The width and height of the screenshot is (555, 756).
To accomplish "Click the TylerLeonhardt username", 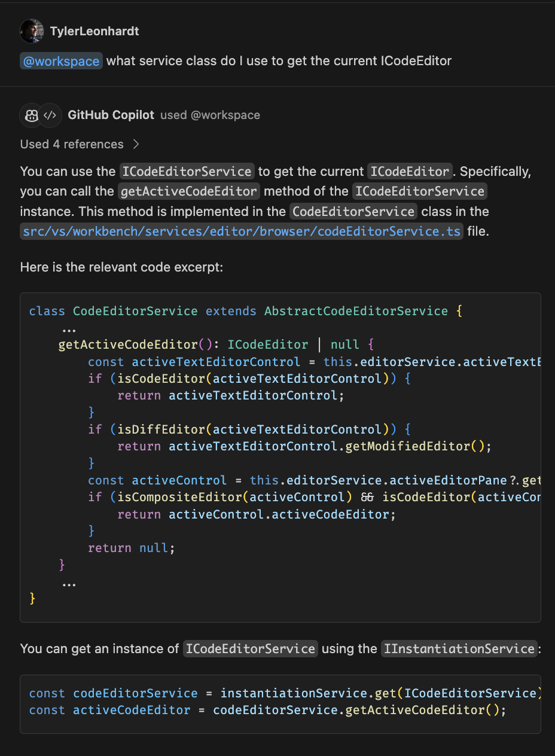I will click(94, 31).
